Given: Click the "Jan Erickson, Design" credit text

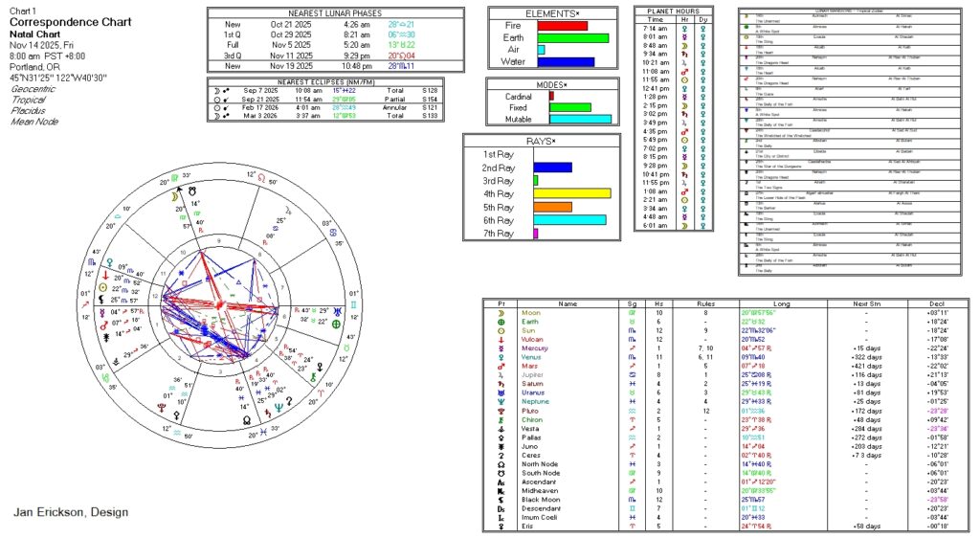Looking at the screenshot, I should (x=71, y=512).
